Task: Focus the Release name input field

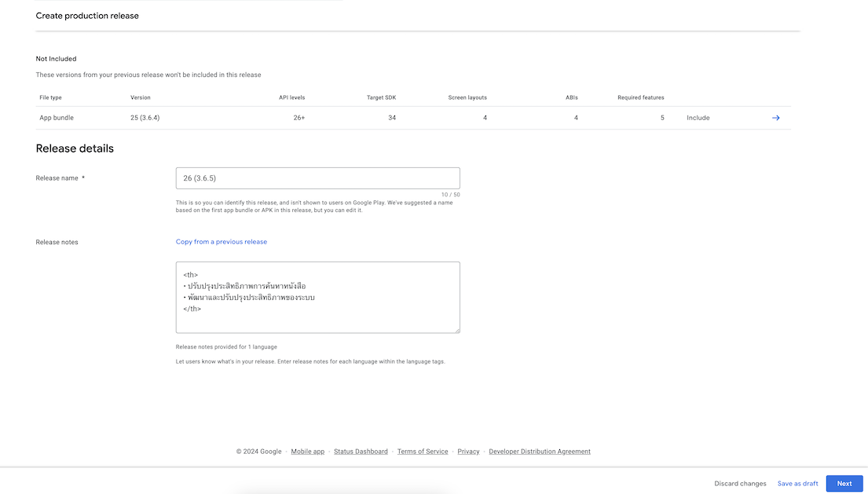Action: (317, 178)
